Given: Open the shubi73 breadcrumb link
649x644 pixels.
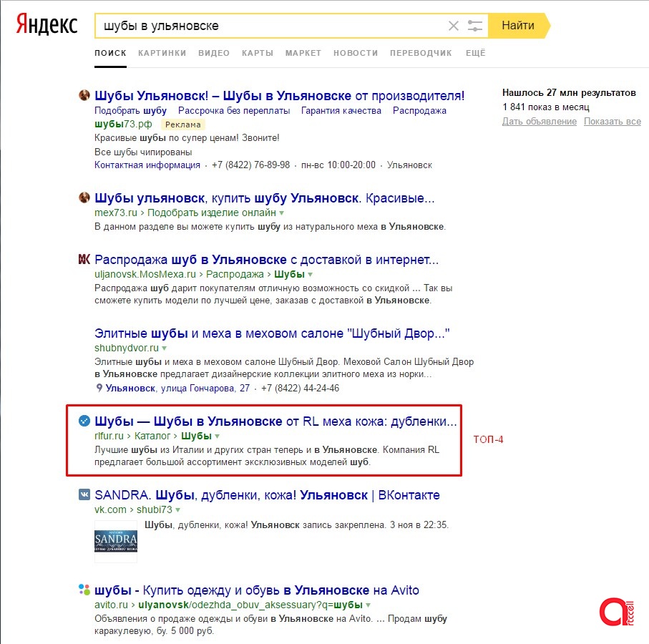Looking at the screenshot, I should [x=155, y=509].
